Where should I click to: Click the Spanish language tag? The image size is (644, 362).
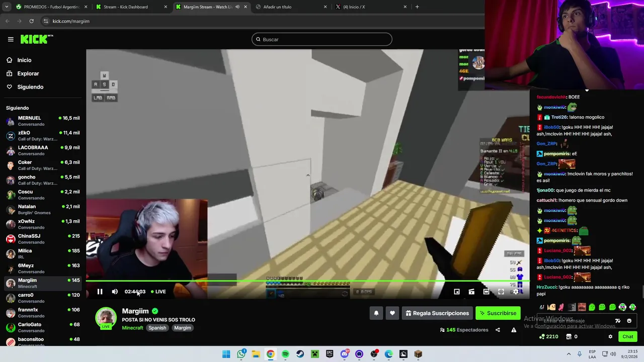coord(157,328)
